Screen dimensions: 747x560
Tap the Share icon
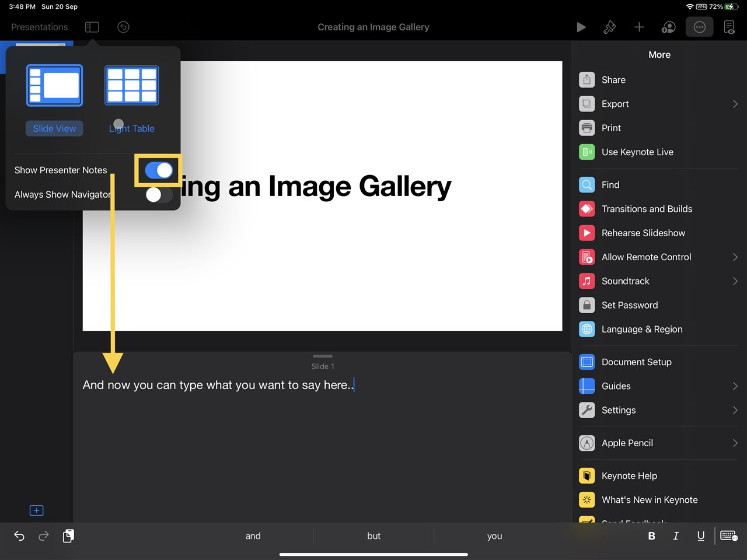tap(587, 80)
